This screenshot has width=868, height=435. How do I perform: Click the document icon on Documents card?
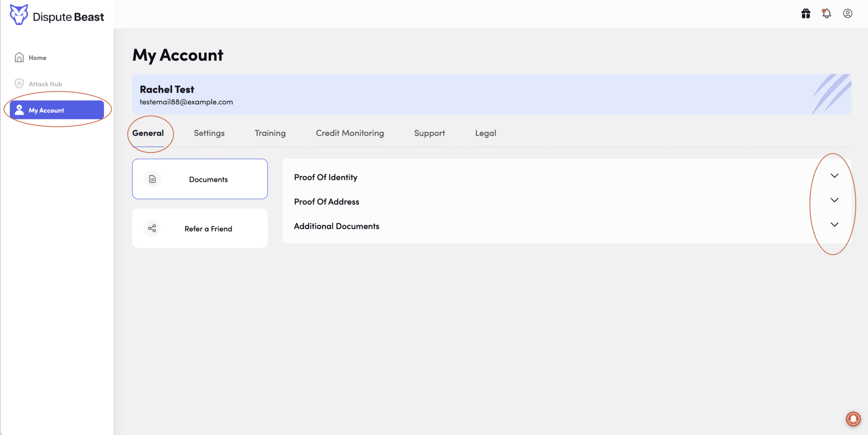(152, 179)
